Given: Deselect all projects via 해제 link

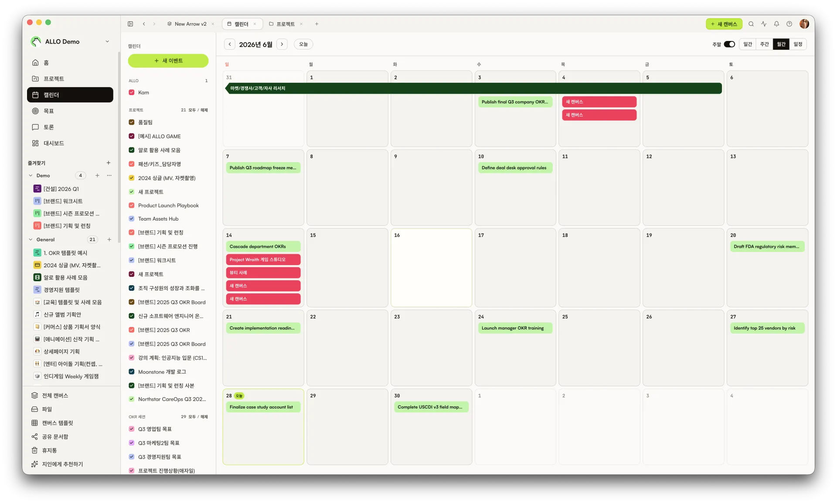Looking at the screenshot, I should [204, 110].
